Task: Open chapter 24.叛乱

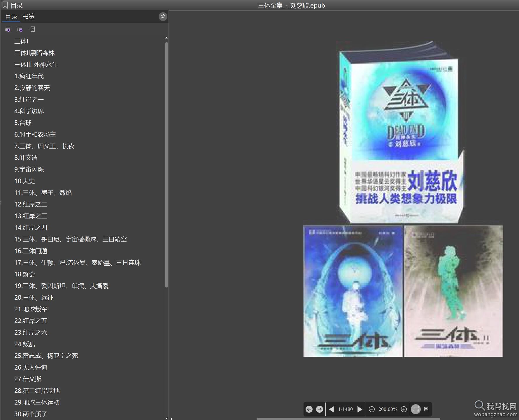Action: [x=25, y=344]
